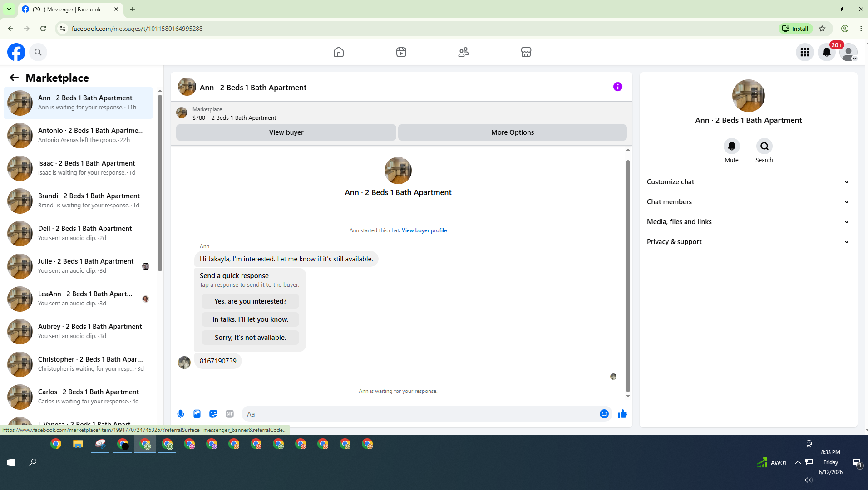868x490 pixels.
Task: Open the Marketplace storefront icon
Action: pyautogui.click(x=526, y=52)
